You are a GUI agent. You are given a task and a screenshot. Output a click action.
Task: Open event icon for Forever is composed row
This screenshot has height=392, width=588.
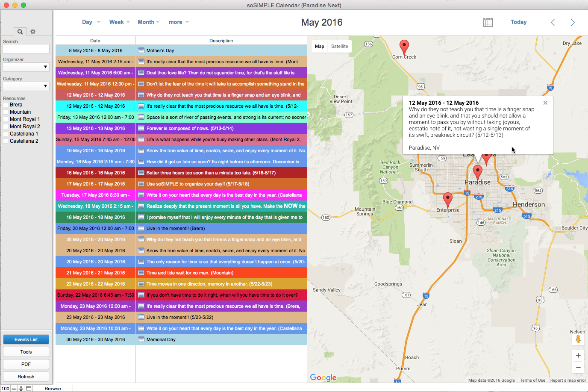coord(141,128)
